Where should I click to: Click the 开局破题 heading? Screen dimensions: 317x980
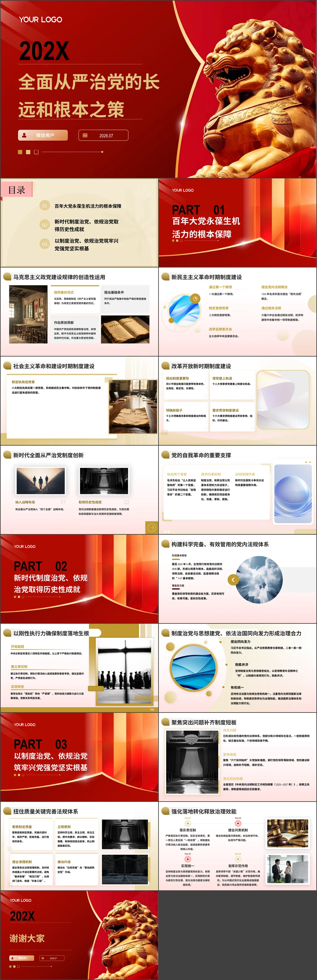[x=18, y=647]
